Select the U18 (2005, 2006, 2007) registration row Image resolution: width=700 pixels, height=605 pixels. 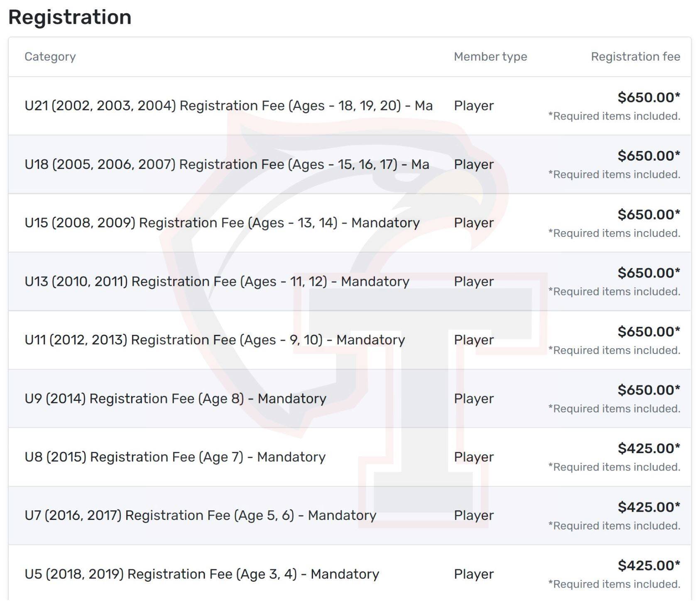click(350, 164)
